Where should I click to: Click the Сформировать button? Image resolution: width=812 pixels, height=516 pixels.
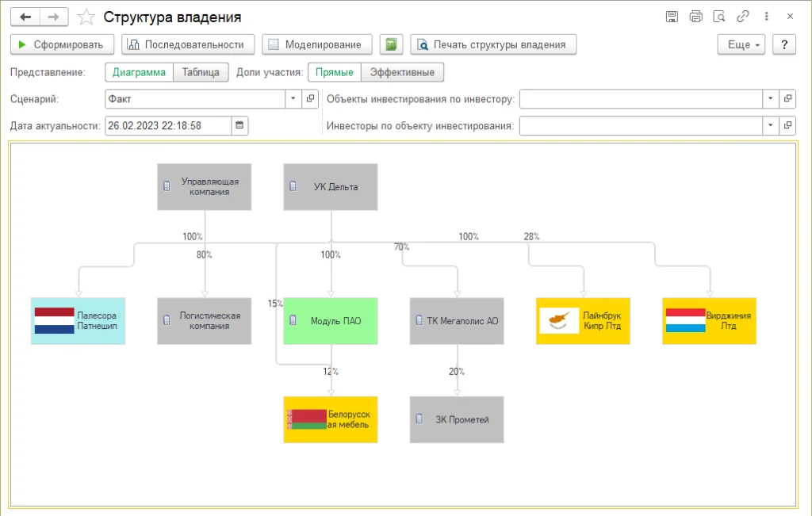tap(62, 44)
